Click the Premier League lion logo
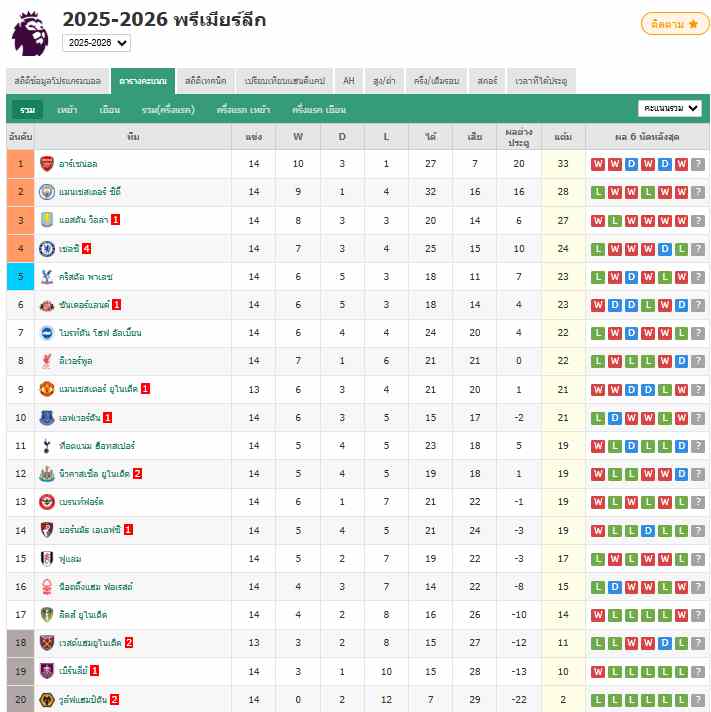This screenshot has width=711, height=712. coord(30,33)
